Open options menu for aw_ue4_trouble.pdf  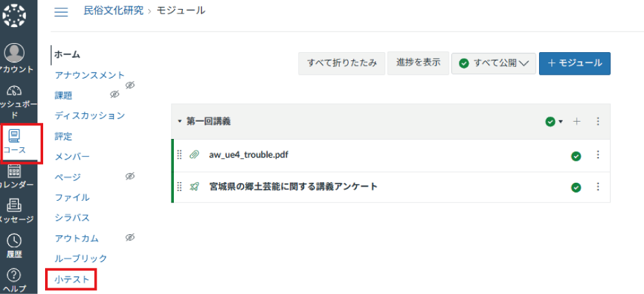click(x=598, y=155)
